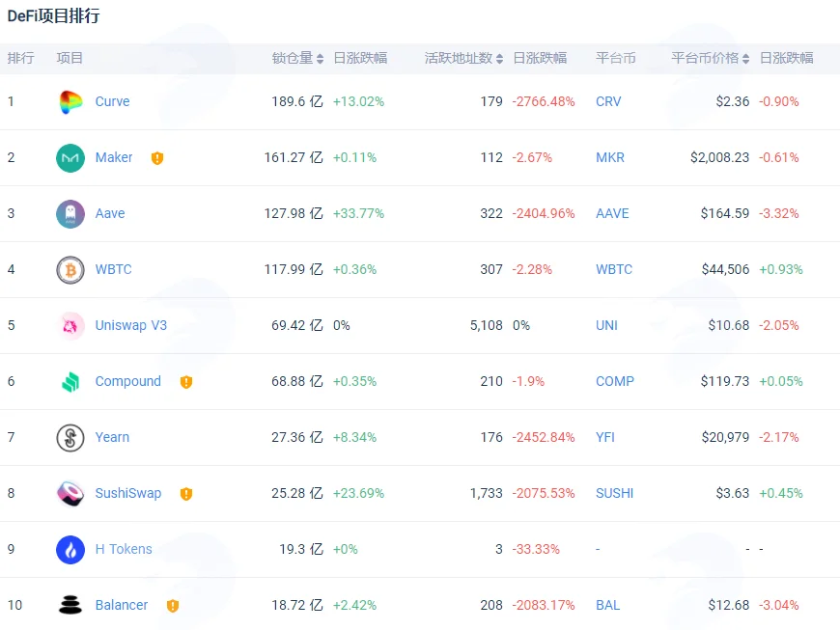This screenshot has width=840, height=630.
Task: Click the UNI platform token link
Action: click(606, 325)
